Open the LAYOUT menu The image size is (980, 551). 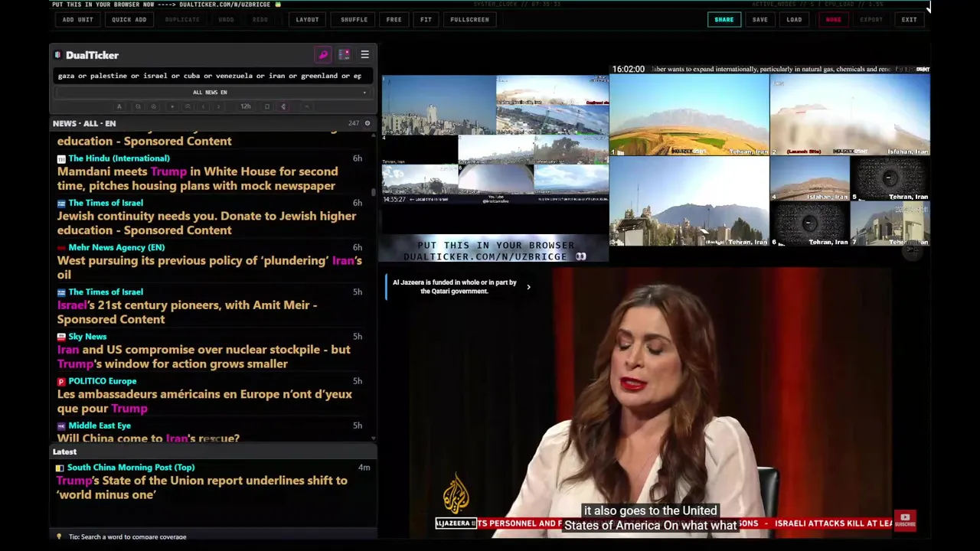pos(308,19)
